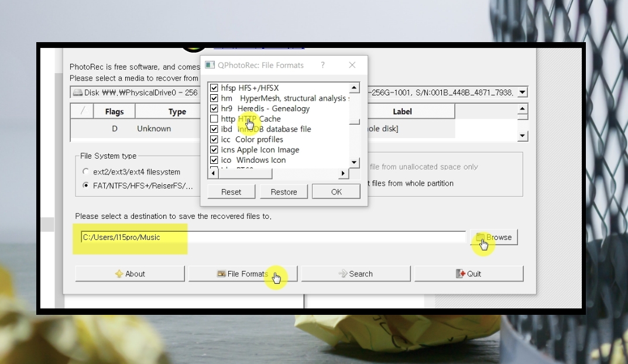Image resolution: width=628 pixels, height=364 pixels.
Task: Click the QPhotoRec File Formats window icon
Action: (x=210, y=65)
